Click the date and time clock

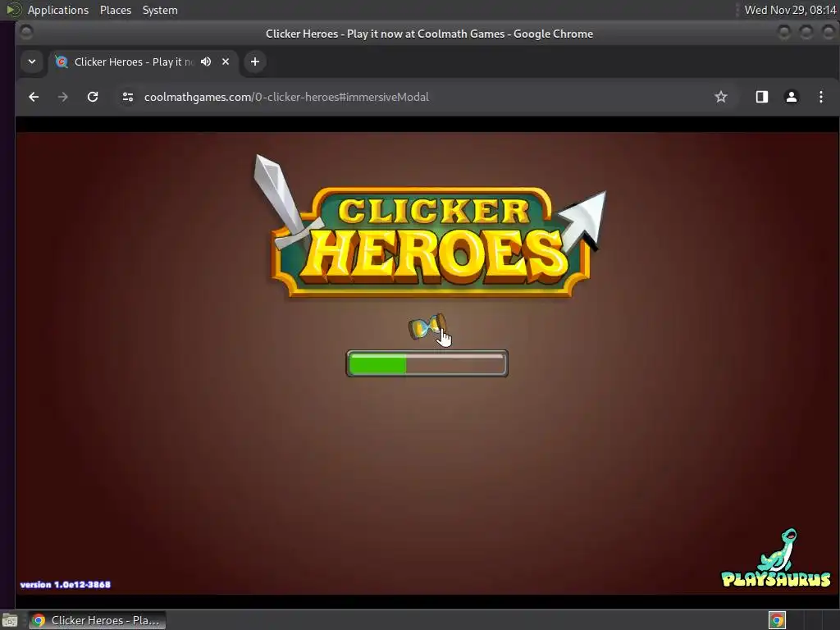tap(790, 10)
